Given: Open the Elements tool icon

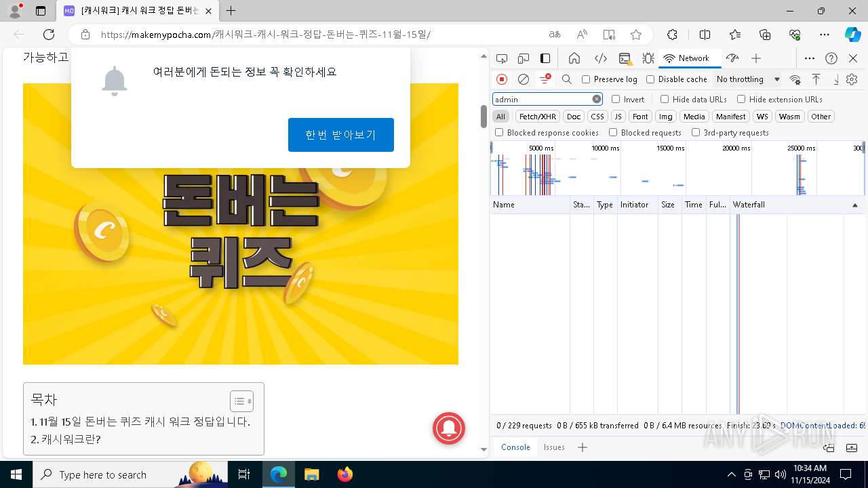Looking at the screenshot, I should click(600, 58).
